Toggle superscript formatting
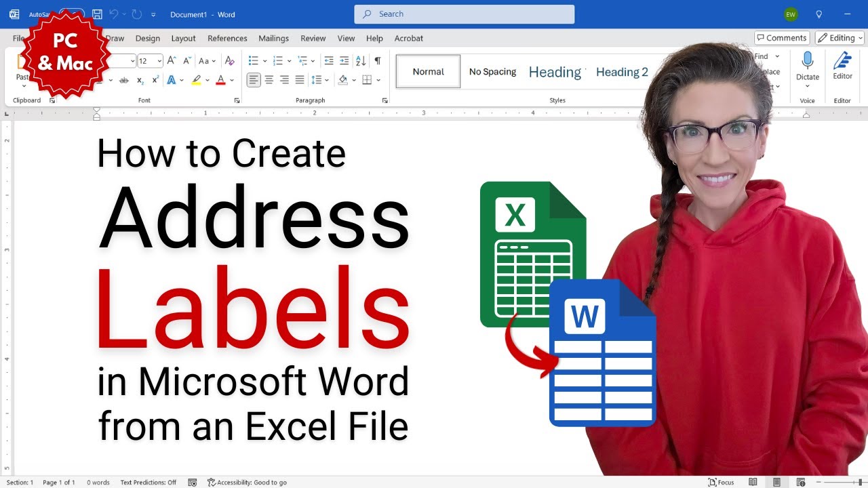Screen dimensions: 868x488 point(155,80)
